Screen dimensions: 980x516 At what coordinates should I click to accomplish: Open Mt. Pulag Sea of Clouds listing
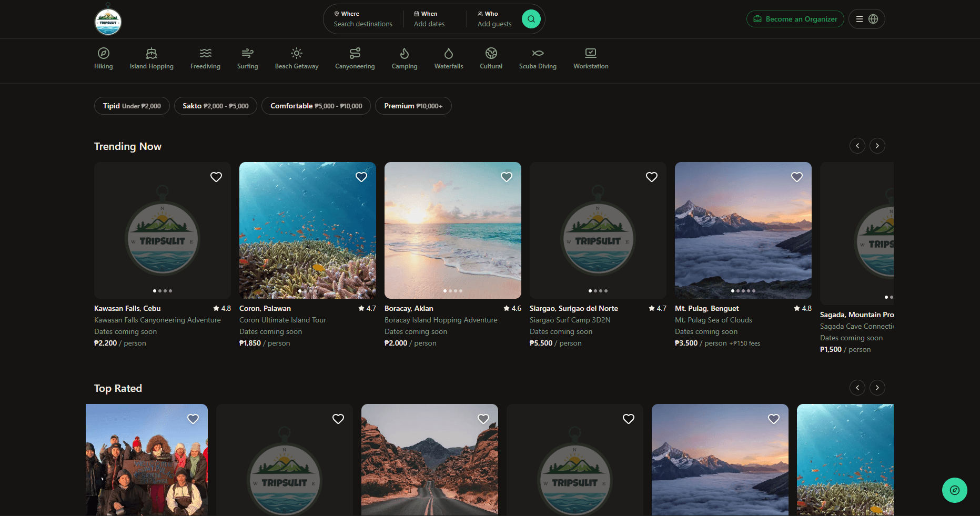coord(713,320)
